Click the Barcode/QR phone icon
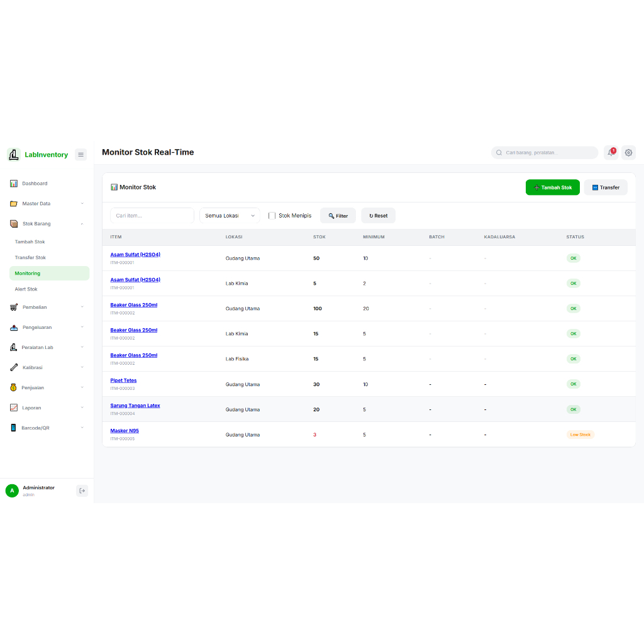The width and height of the screenshot is (644, 644). (x=14, y=428)
